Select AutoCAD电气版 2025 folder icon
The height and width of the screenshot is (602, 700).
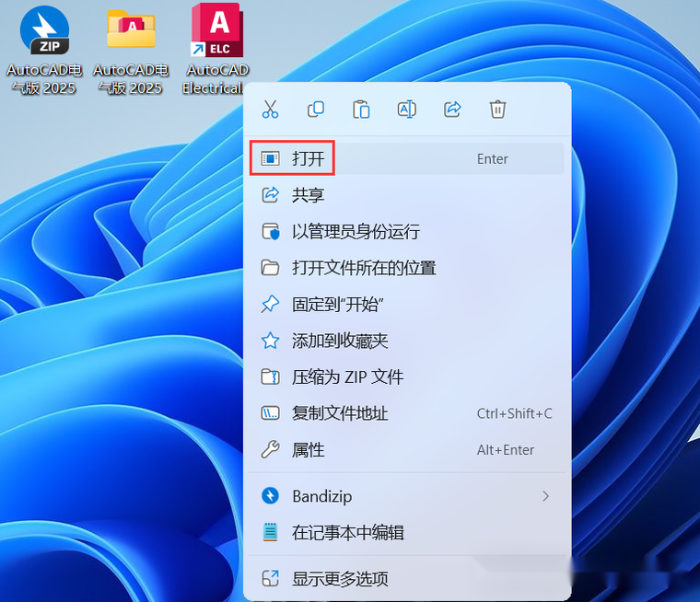click(x=131, y=49)
